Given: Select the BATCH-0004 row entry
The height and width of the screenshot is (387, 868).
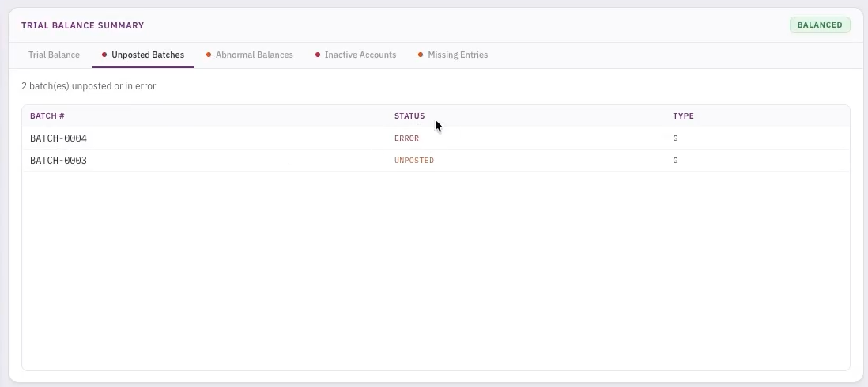Looking at the screenshot, I should click(58, 138).
